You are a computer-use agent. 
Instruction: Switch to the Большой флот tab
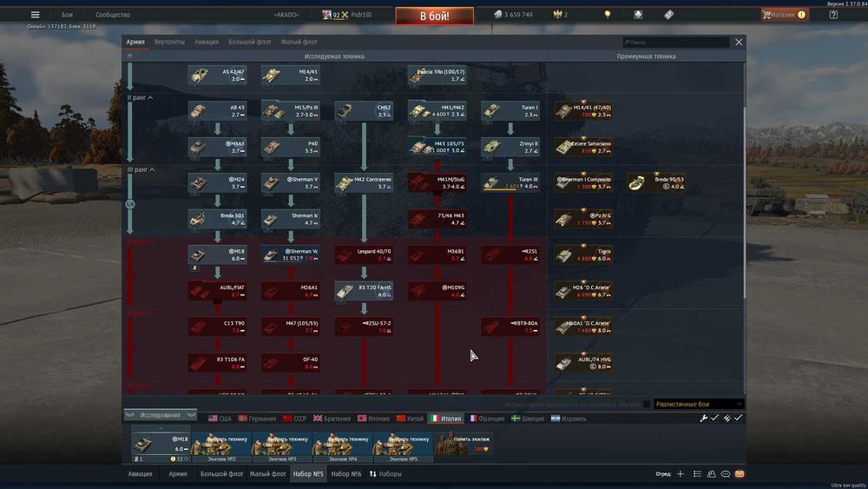pos(250,42)
